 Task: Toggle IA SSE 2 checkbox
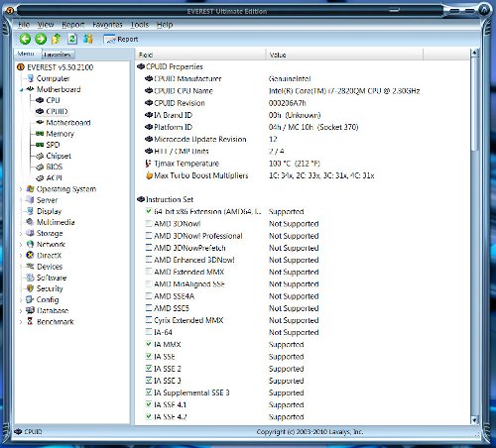click(x=149, y=368)
